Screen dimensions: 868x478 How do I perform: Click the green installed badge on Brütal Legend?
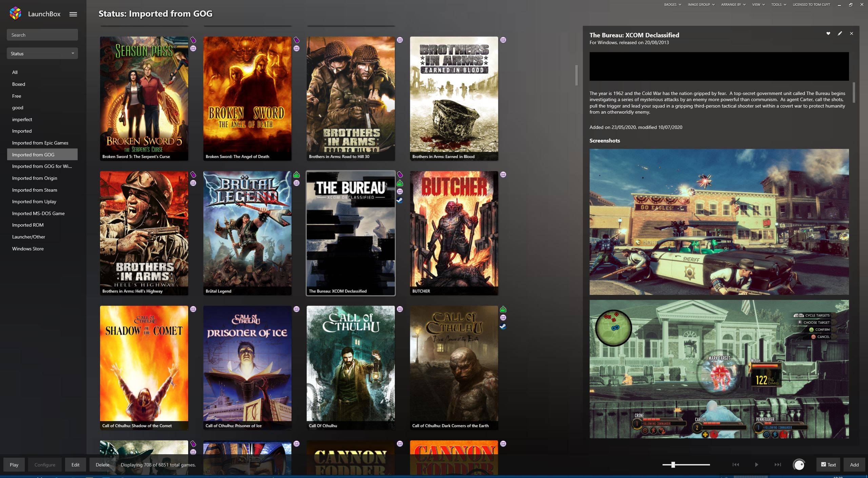coord(296,175)
